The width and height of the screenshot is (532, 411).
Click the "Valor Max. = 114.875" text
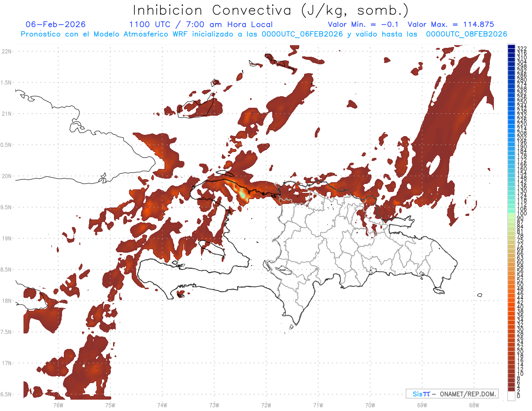click(451, 24)
